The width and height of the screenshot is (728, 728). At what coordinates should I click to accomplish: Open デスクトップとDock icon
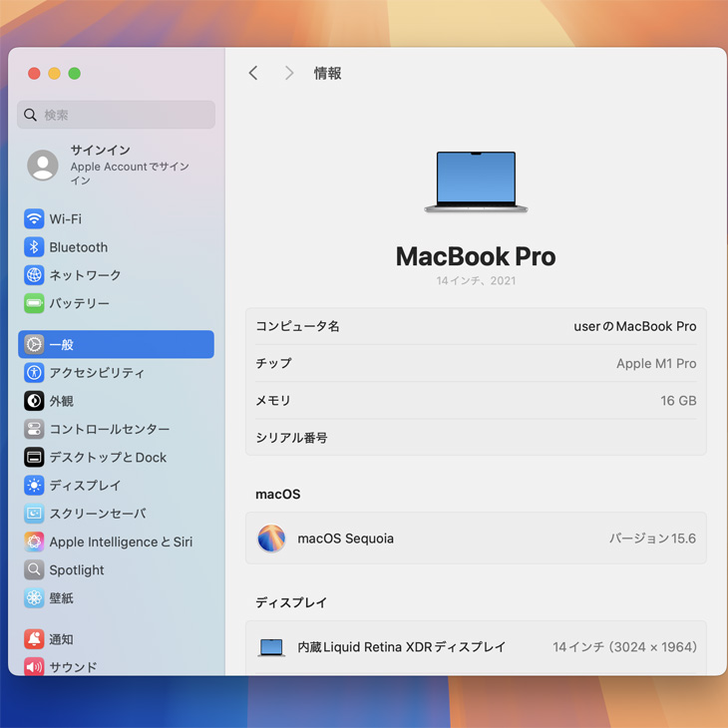[34, 458]
